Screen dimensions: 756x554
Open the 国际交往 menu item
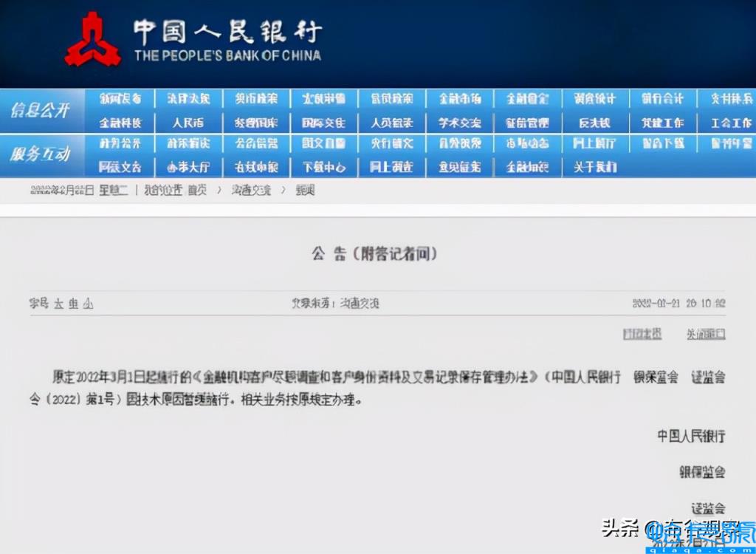323,123
